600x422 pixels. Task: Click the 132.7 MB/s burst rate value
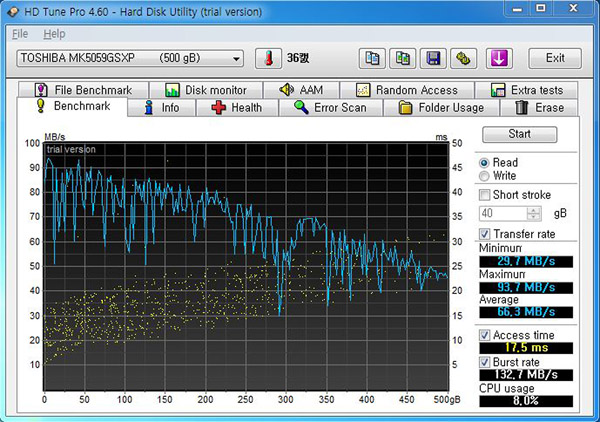pos(526,375)
